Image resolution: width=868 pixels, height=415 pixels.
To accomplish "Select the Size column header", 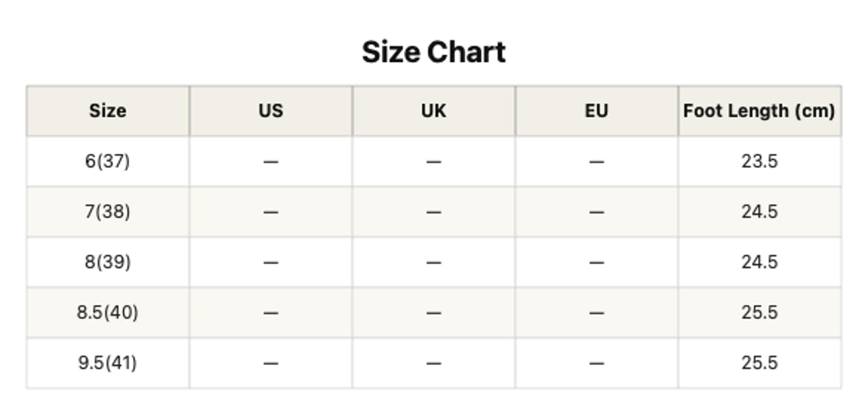I will coord(108,111).
